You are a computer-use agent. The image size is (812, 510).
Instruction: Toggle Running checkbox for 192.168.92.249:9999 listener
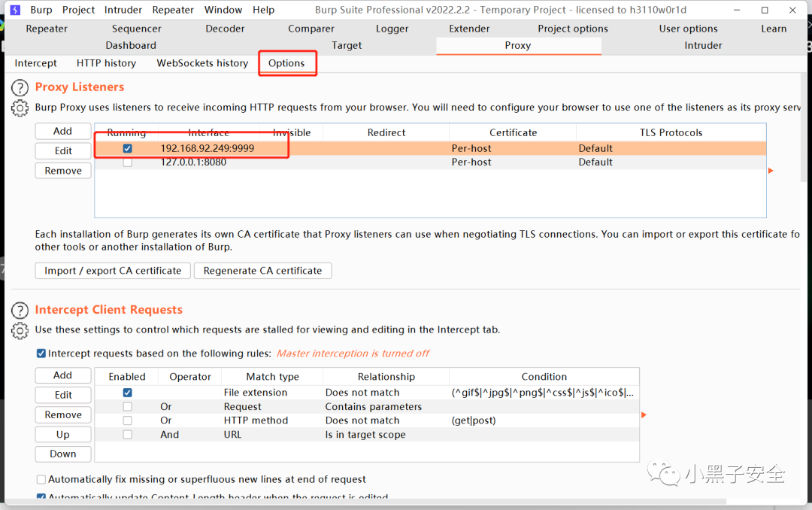pyautogui.click(x=127, y=148)
